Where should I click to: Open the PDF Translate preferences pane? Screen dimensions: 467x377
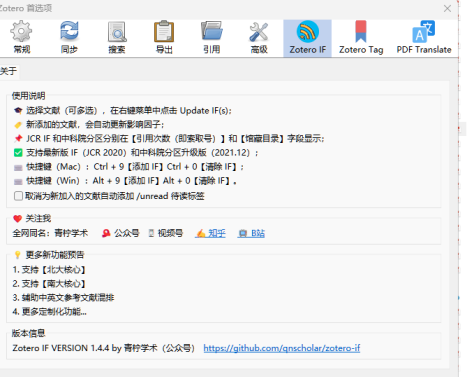pyautogui.click(x=424, y=38)
